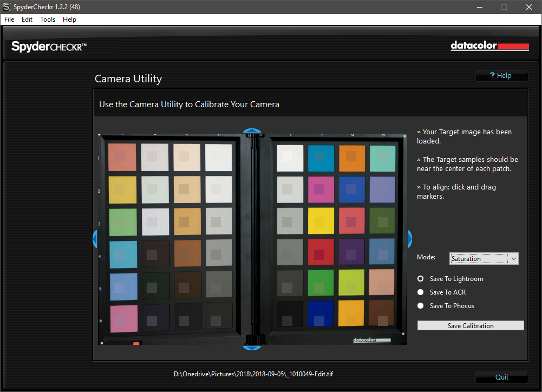Click the dark purple patch in column G row 4

351,251
